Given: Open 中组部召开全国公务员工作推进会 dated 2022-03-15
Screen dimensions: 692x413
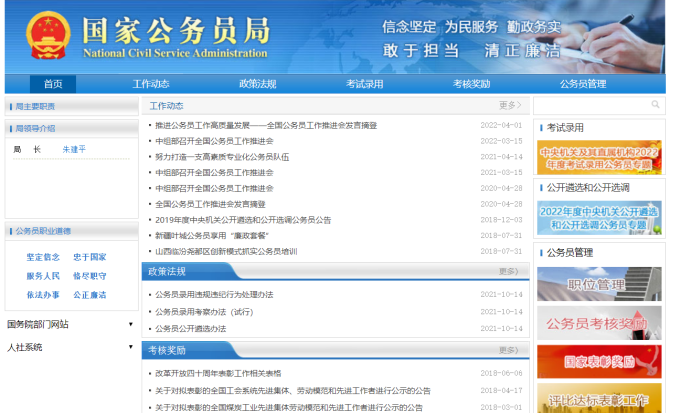Looking at the screenshot, I should [x=214, y=141].
